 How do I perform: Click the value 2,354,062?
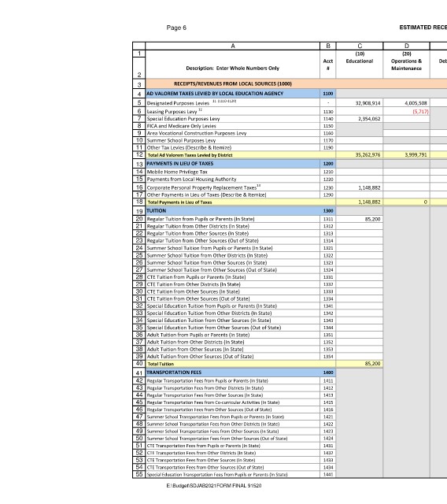click(369, 119)
